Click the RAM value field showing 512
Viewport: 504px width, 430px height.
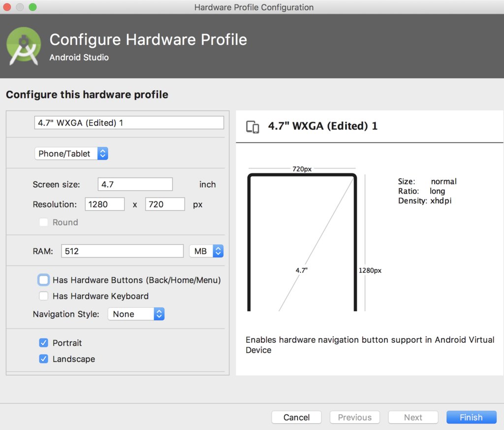point(122,251)
